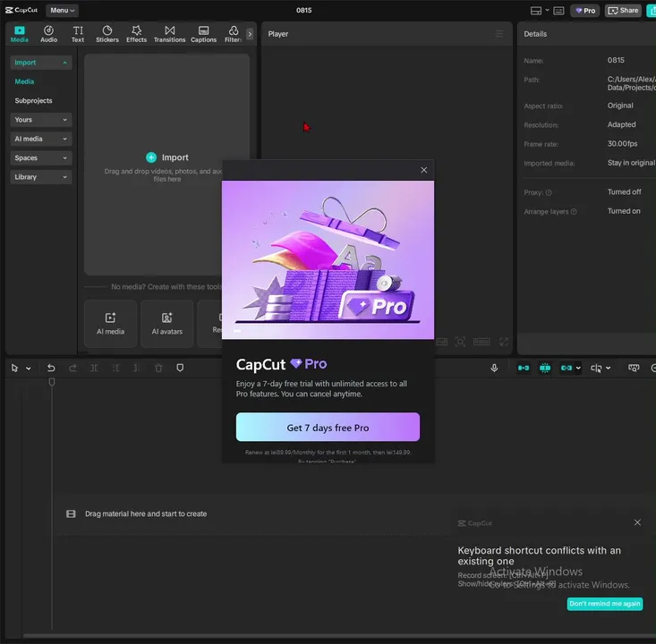
Task: Expand the Yours section
Action: click(41, 120)
